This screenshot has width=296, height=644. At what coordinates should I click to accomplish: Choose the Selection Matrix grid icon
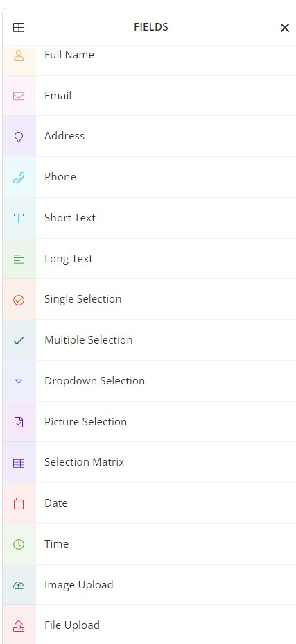[19, 463]
